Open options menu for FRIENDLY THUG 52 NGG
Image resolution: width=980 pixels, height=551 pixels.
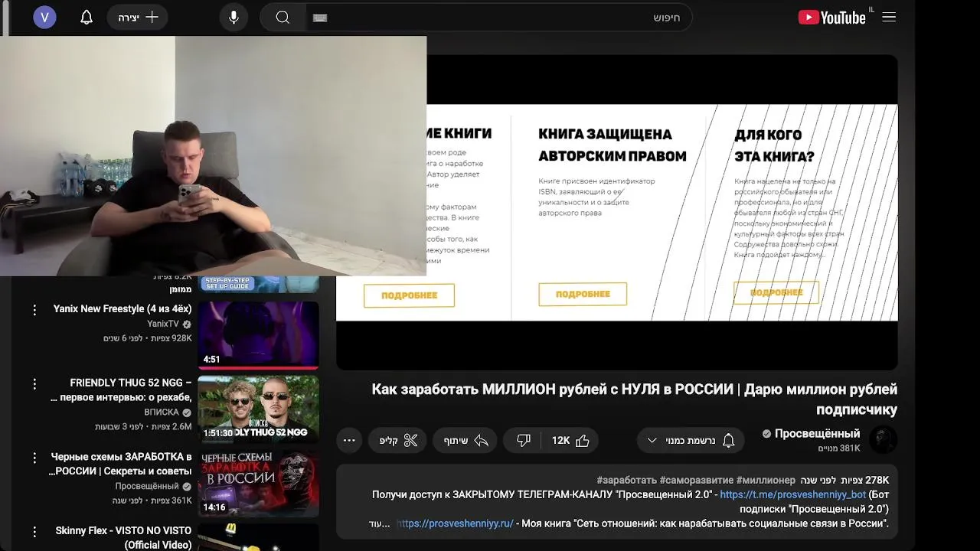(x=34, y=383)
